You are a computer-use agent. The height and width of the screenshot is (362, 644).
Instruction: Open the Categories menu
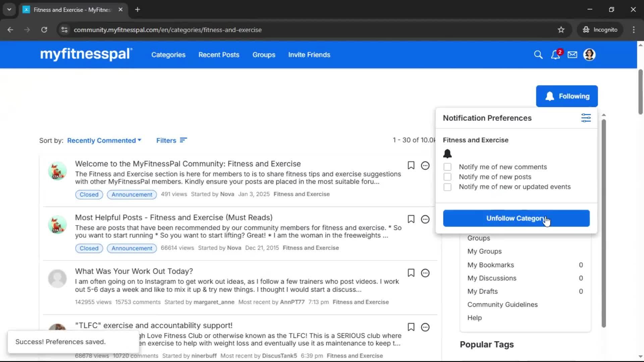[168, 55]
